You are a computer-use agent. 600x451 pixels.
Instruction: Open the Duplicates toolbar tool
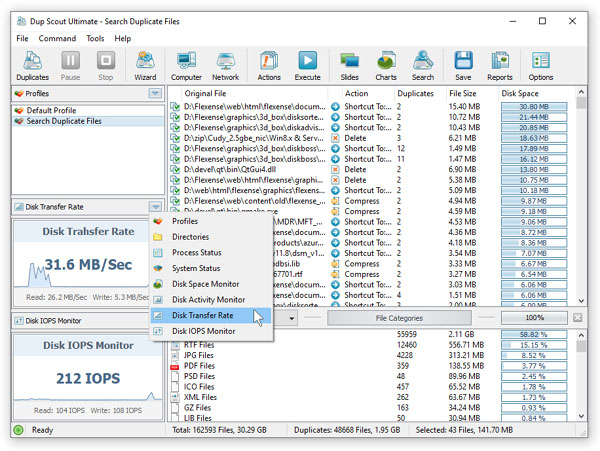point(32,65)
